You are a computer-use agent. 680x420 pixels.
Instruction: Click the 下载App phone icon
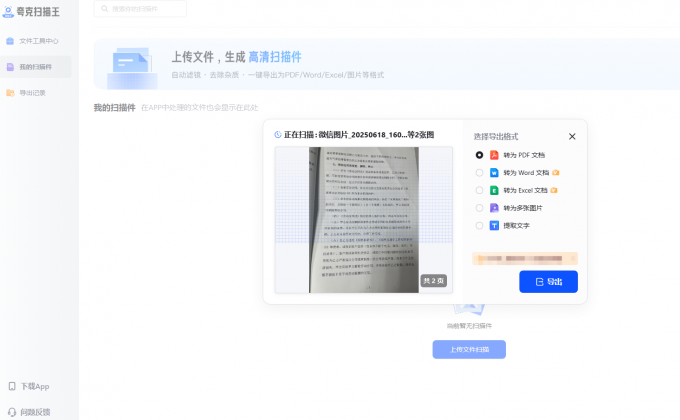12,386
